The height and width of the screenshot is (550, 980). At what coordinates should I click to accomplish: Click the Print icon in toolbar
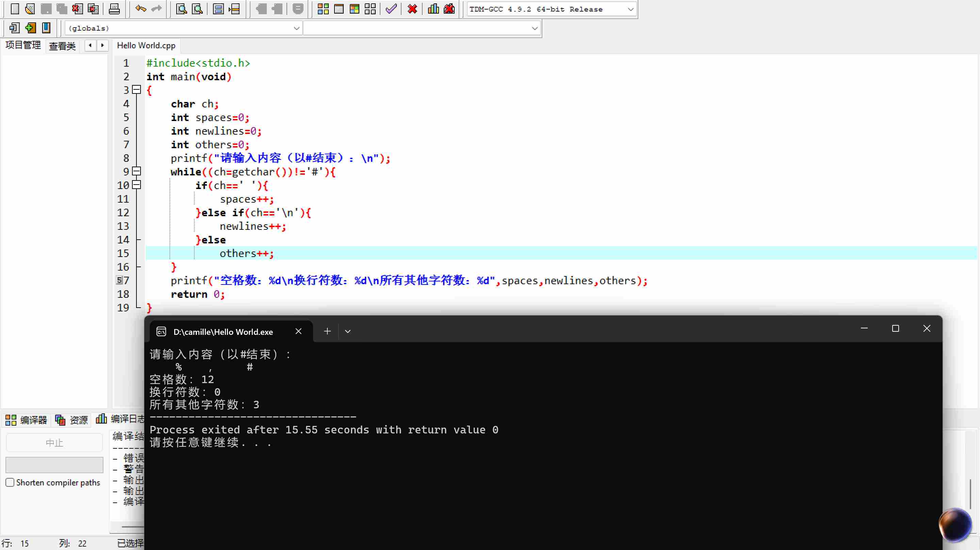click(x=114, y=9)
